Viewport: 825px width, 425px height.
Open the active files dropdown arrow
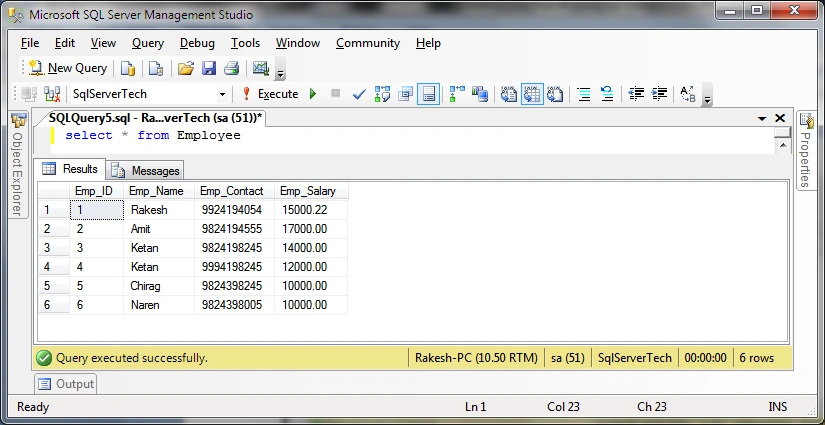(x=762, y=119)
